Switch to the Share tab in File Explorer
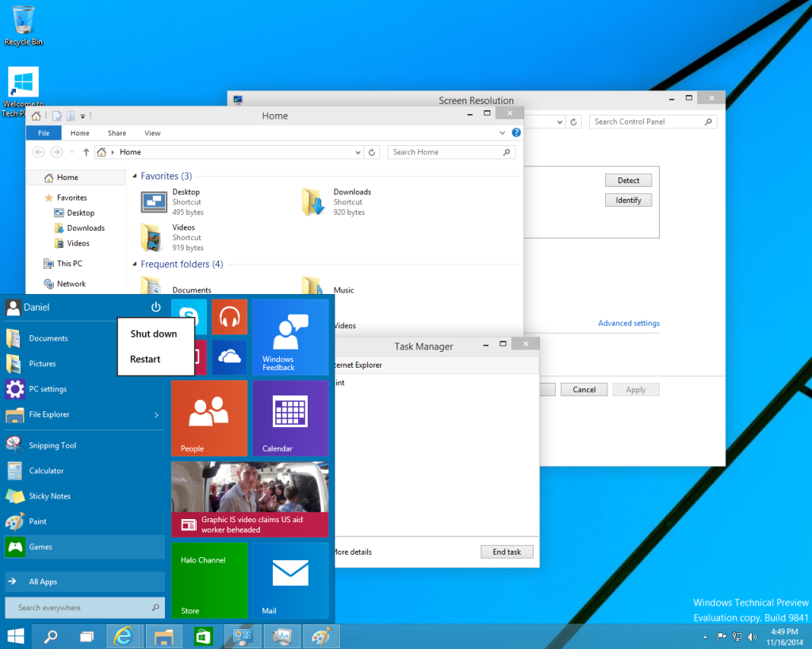Screen dimensions: 812x649 [117, 132]
